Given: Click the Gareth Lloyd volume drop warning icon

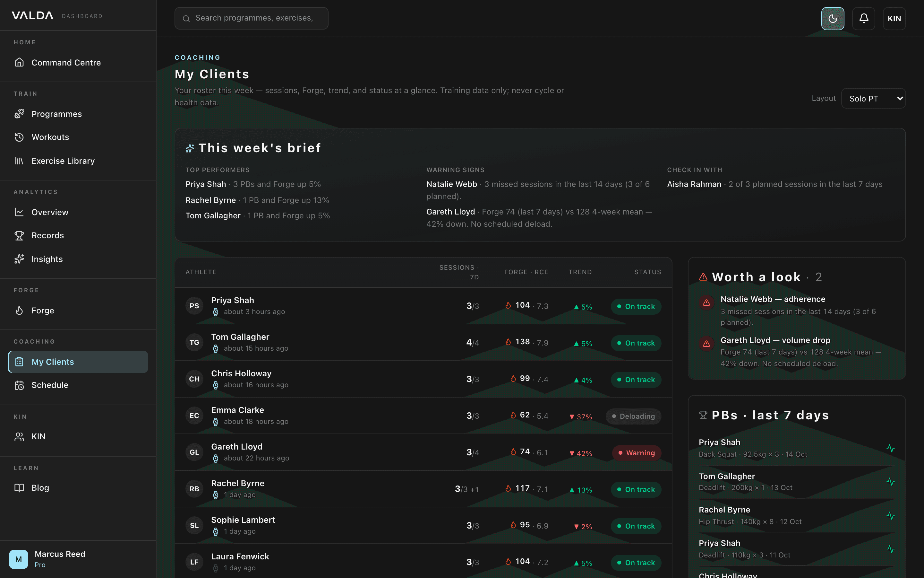Looking at the screenshot, I should [x=706, y=343].
